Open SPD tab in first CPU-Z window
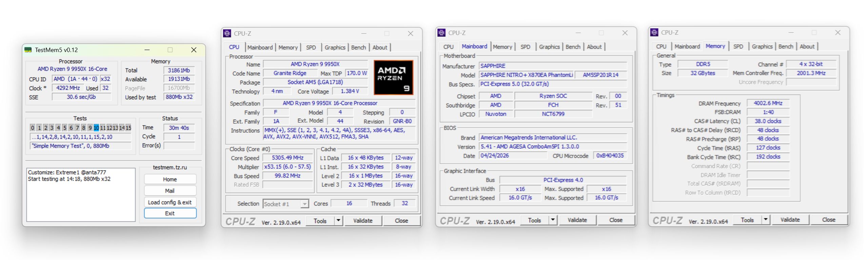Viewport: 868px width, 260px height. (x=311, y=47)
